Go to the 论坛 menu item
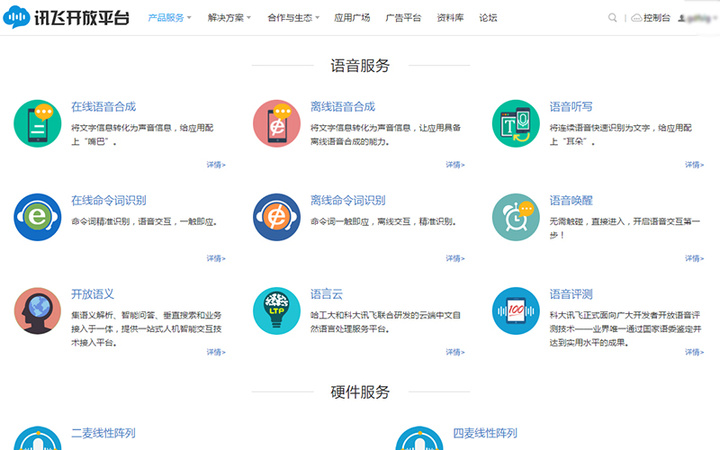The image size is (720, 450). 488,18
